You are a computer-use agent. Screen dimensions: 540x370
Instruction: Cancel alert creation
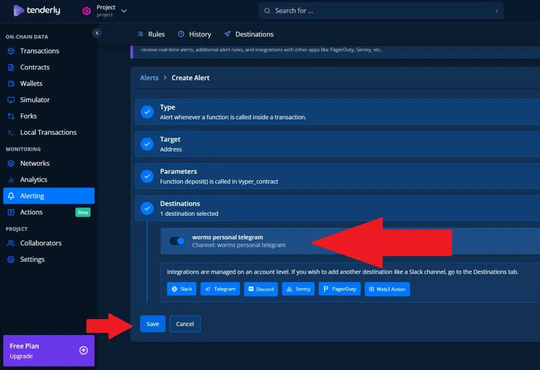coord(185,324)
